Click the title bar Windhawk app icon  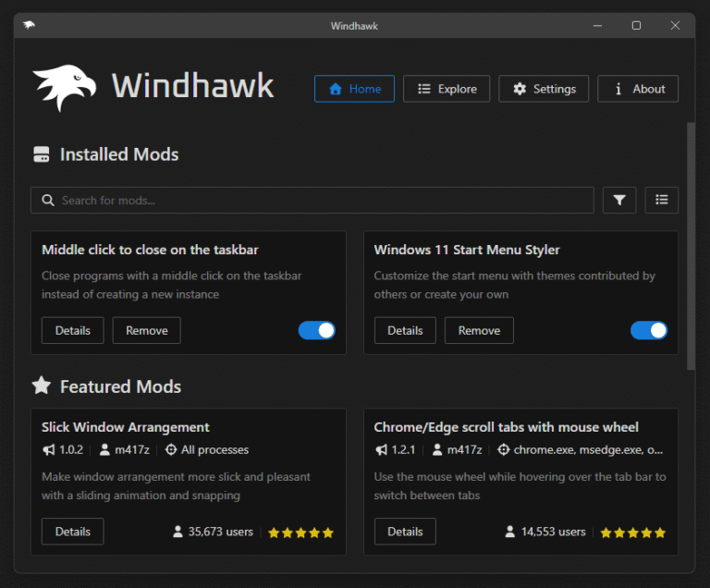pos(29,25)
